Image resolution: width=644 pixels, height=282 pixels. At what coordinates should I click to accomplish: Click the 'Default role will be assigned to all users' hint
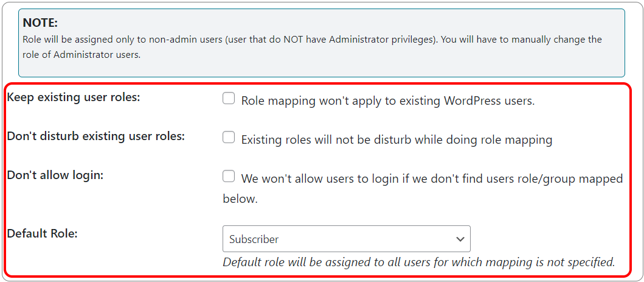(x=419, y=261)
